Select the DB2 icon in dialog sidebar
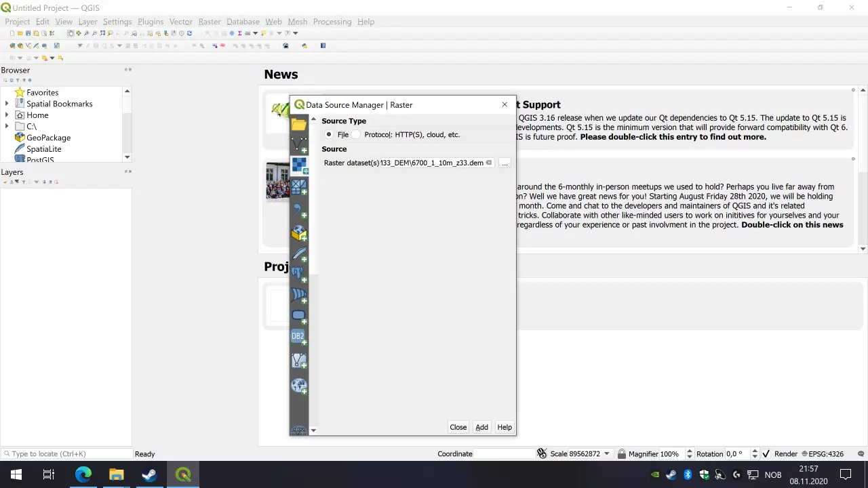This screenshot has height=488, width=868. tap(299, 338)
